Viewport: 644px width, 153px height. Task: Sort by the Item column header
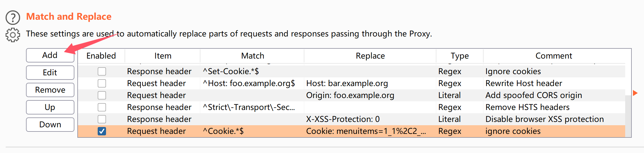[x=162, y=56]
